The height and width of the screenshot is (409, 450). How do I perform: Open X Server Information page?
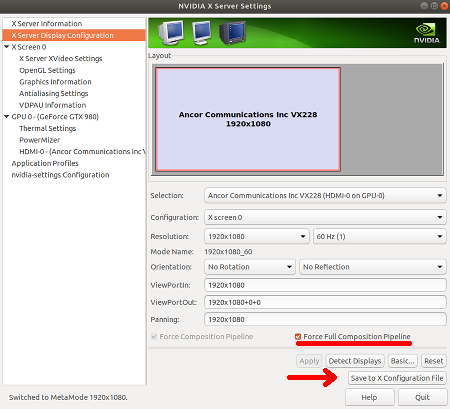tap(47, 24)
